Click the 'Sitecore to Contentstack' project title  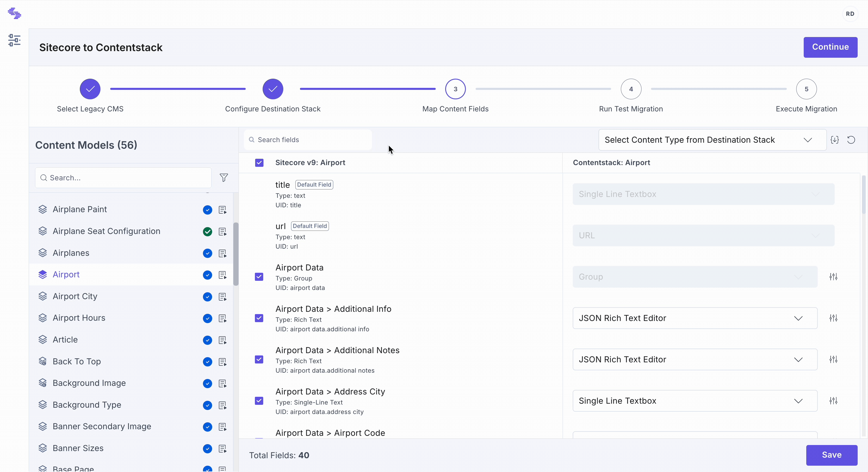tap(101, 48)
